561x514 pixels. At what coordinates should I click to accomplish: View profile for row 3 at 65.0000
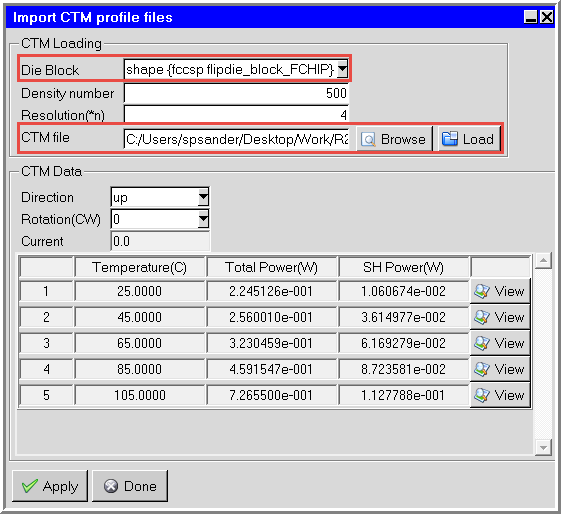(499, 343)
